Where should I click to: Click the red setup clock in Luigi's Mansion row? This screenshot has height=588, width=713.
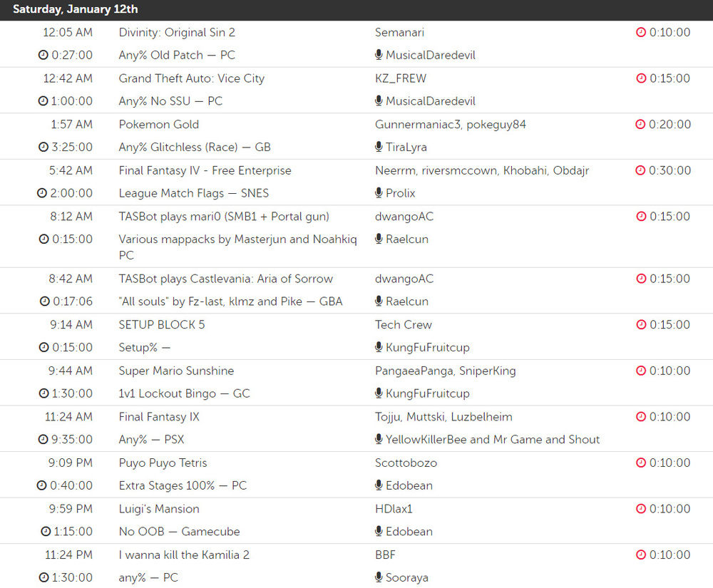[x=640, y=509]
